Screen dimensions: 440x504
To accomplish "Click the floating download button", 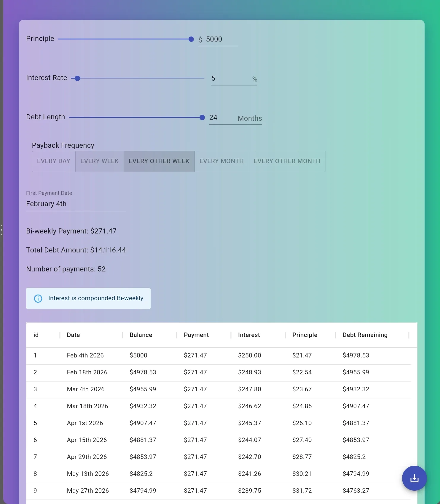I will 414,478.
